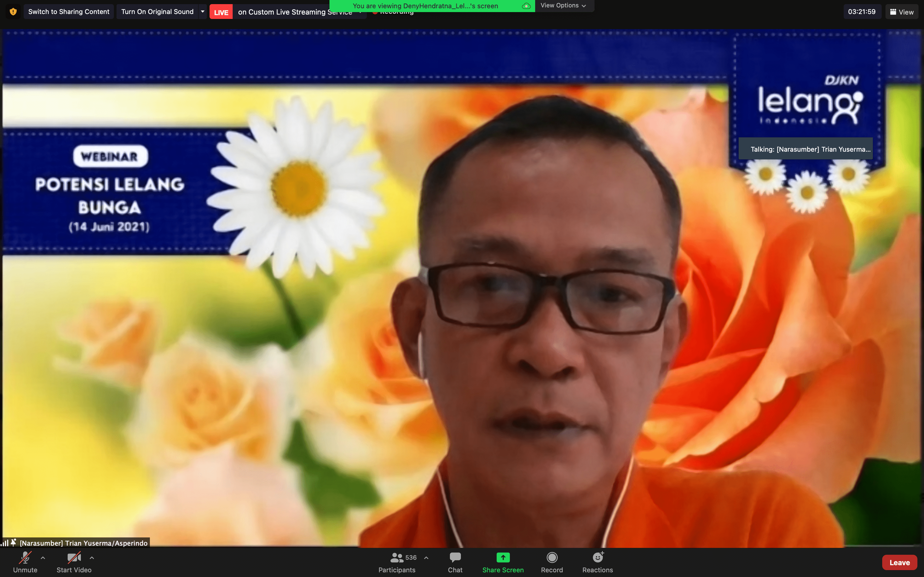Click the green Share Screen icon
The height and width of the screenshot is (577, 924).
(x=503, y=558)
